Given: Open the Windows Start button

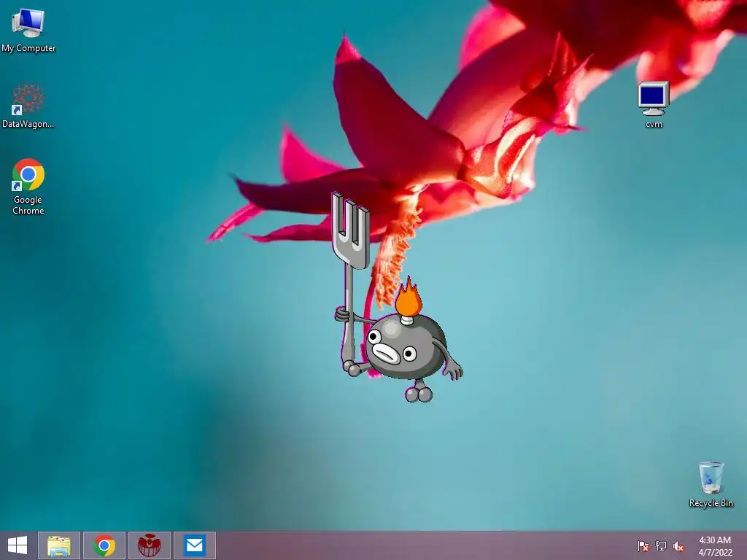Looking at the screenshot, I should (18, 545).
